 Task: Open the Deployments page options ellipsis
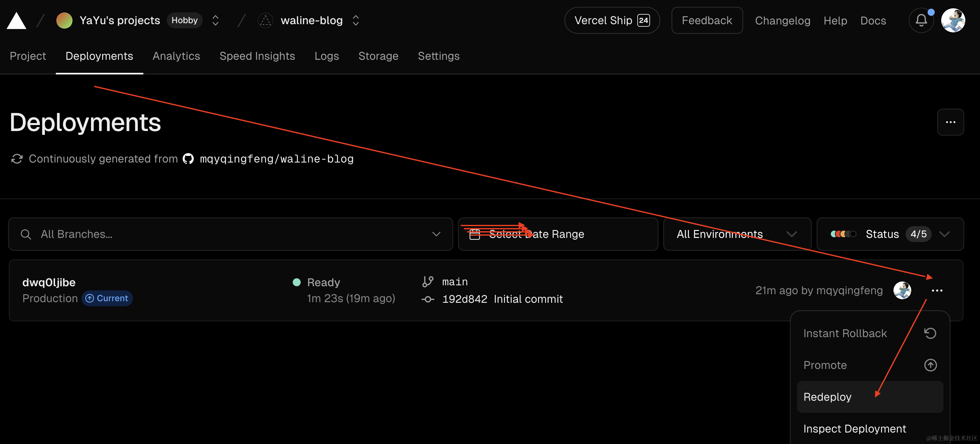(x=950, y=122)
